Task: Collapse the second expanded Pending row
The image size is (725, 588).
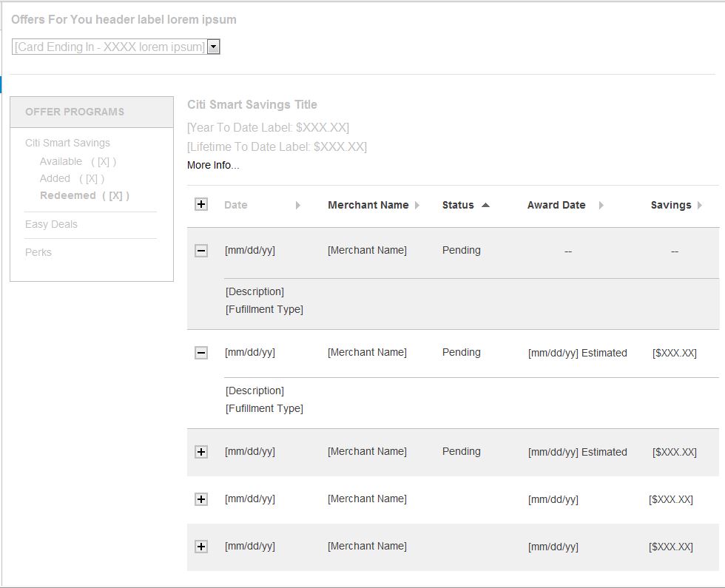Action: [201, 353]
